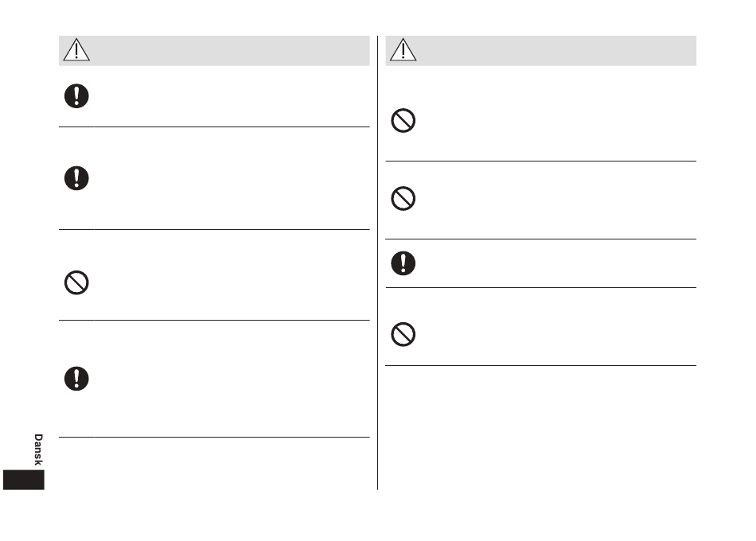The width and height of the screenshot is (756, 541).
Task: Click the prohibition icon in the left column
Action: point(76,282)
